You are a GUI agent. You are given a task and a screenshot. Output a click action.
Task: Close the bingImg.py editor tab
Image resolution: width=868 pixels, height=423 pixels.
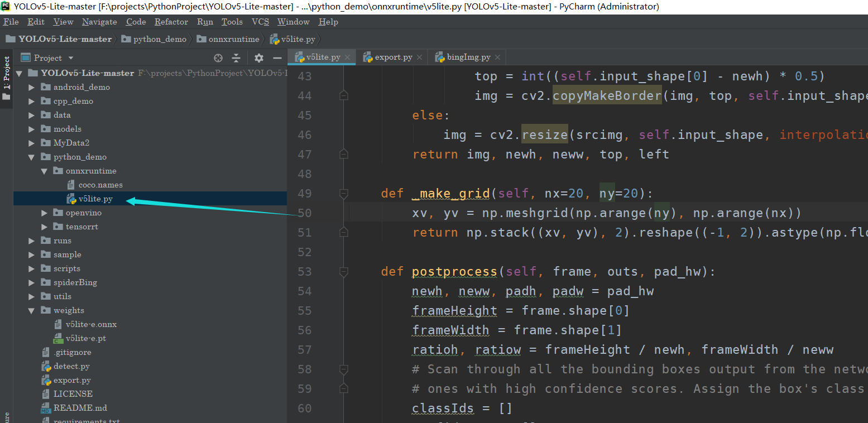click(x=497, y=57)
